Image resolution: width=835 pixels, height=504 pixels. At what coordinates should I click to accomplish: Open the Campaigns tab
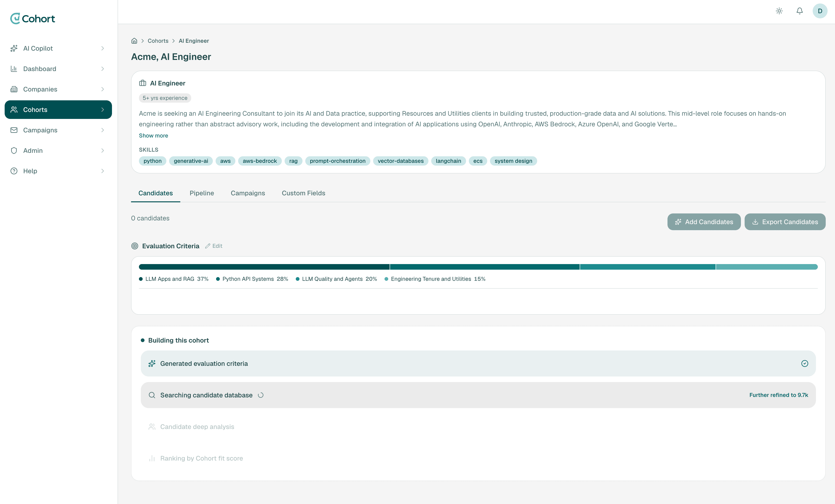[x=248, y=193]
